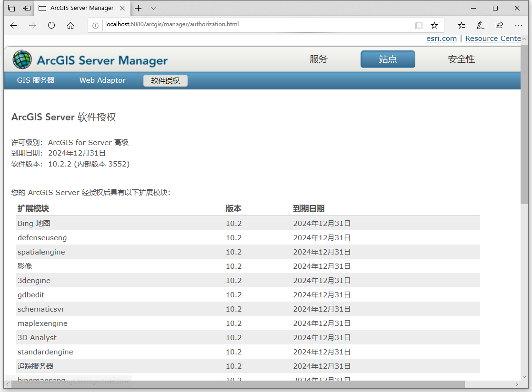Select the 3D Analyst extension name
The height and width of the screenshot is (392, 532).
point(37,337)
